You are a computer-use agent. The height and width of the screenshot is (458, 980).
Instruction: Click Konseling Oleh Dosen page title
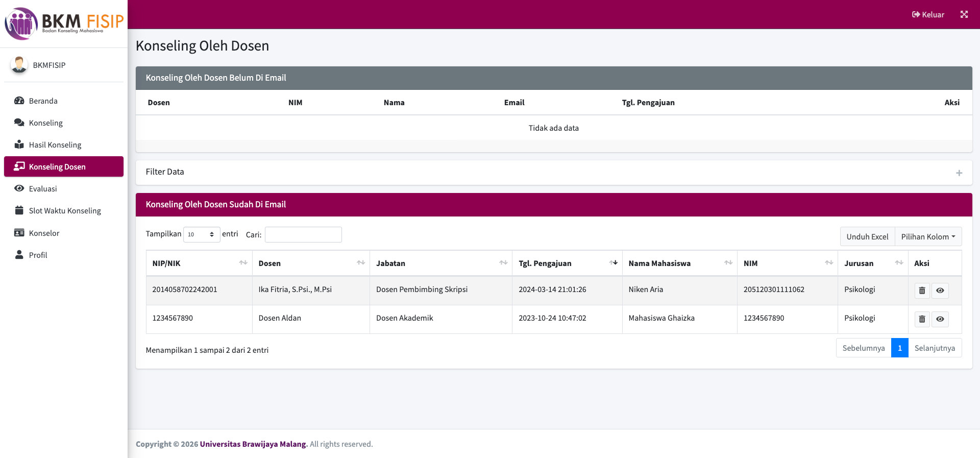point(202,45)
